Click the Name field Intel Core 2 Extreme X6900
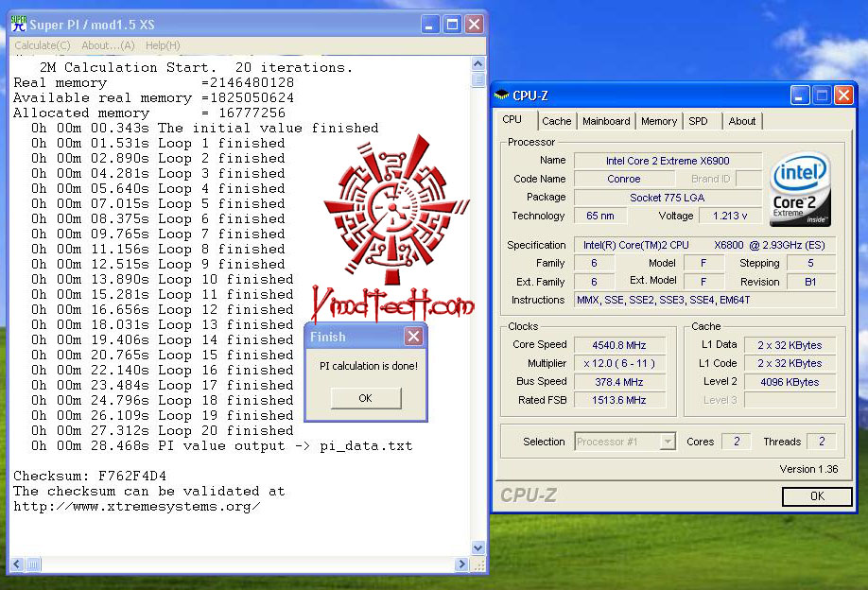This screenshot has height=590, width=868. coord(668,161)
